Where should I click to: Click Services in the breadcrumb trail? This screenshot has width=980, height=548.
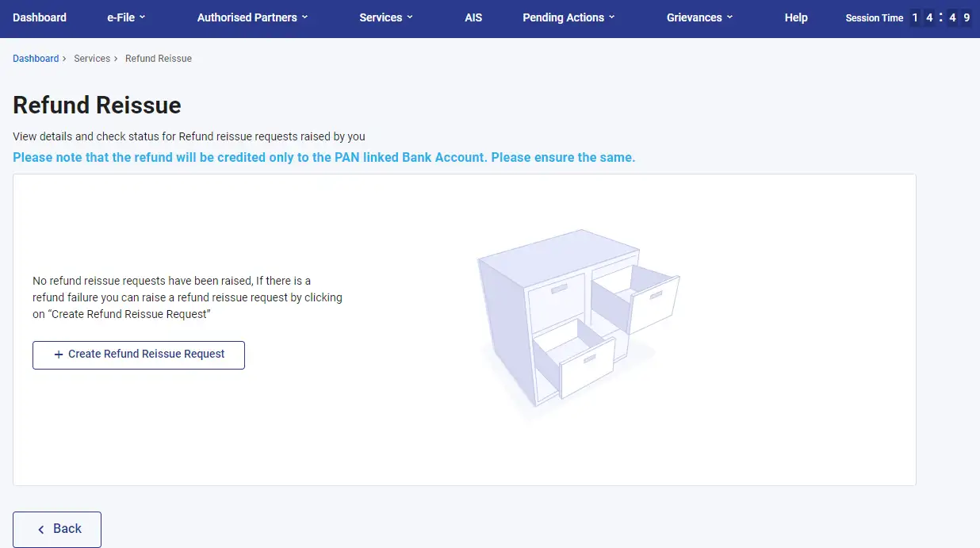(x=92, y=59)
